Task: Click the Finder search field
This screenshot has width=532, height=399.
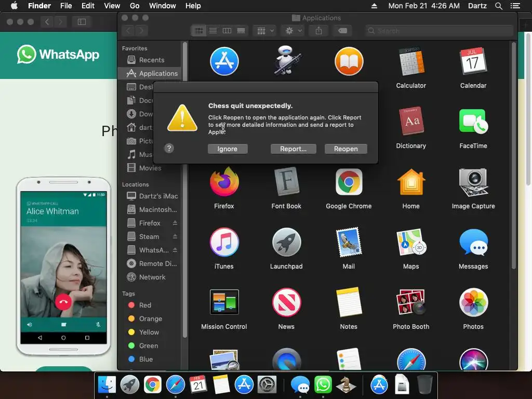Action: click(x=440, y=31)
